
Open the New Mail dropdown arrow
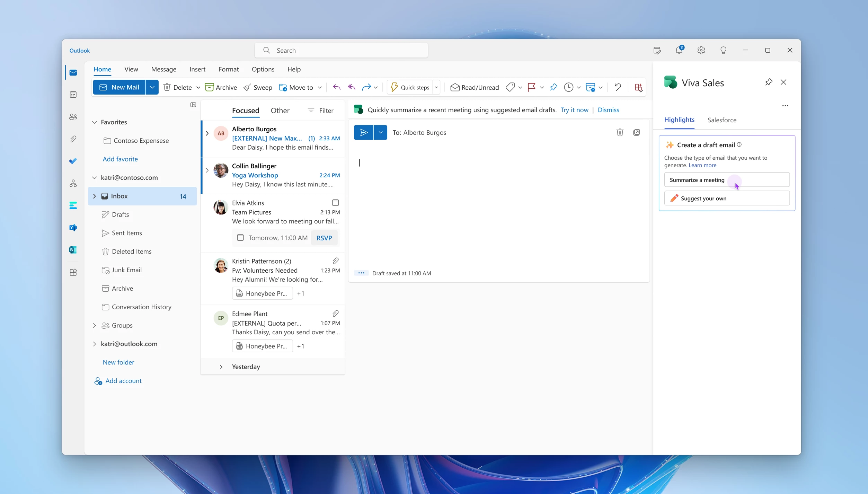coord(152,87)
